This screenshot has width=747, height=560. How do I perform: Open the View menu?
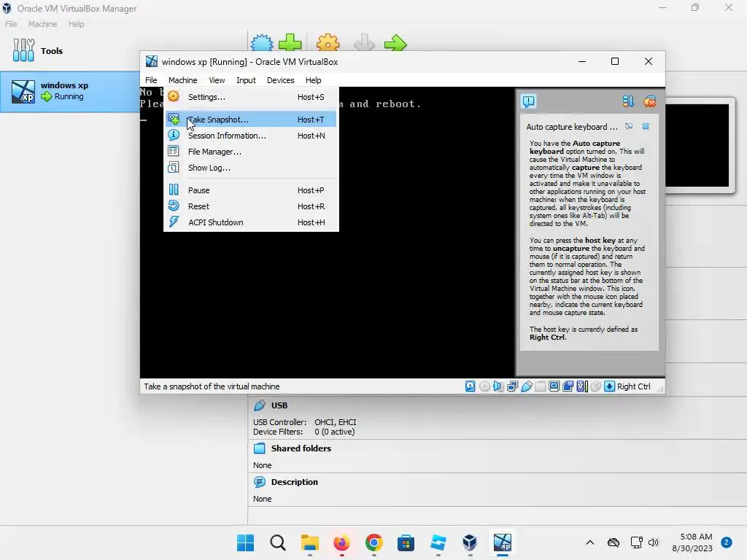217,80
